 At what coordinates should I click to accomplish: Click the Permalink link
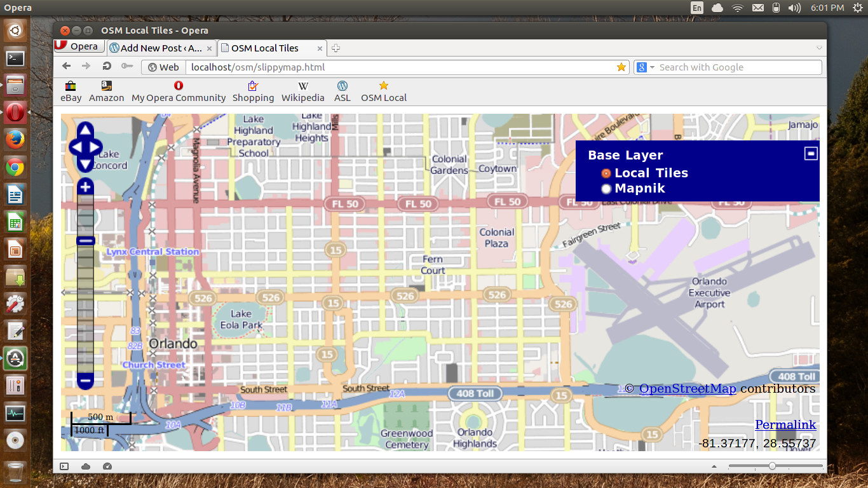tap(785, 425)
